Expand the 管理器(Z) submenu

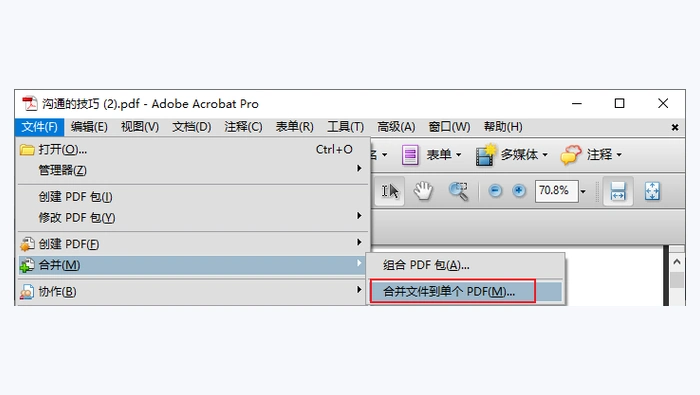pos(193,170)
